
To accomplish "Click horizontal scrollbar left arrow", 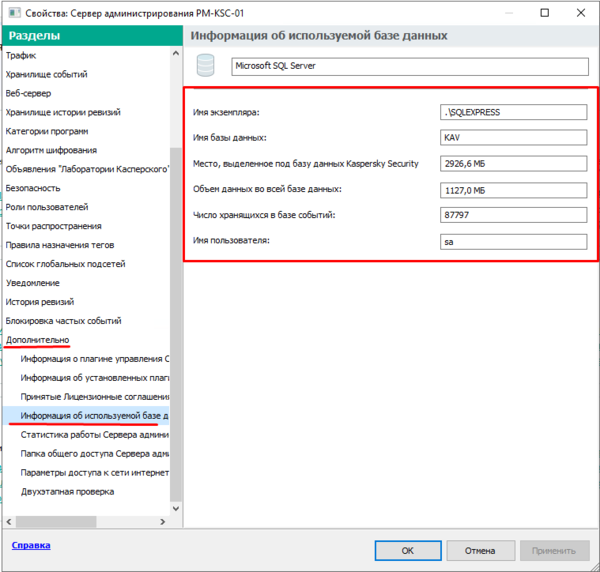I will [x=9, y=521].
